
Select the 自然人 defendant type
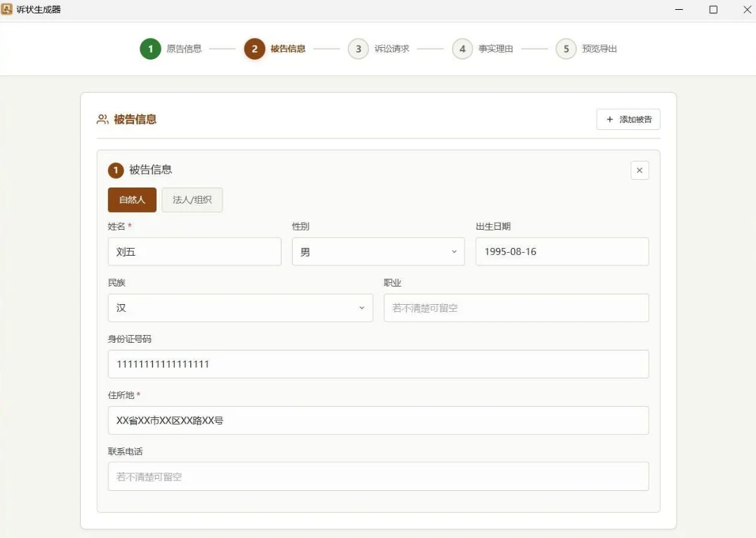pos(131,199)
